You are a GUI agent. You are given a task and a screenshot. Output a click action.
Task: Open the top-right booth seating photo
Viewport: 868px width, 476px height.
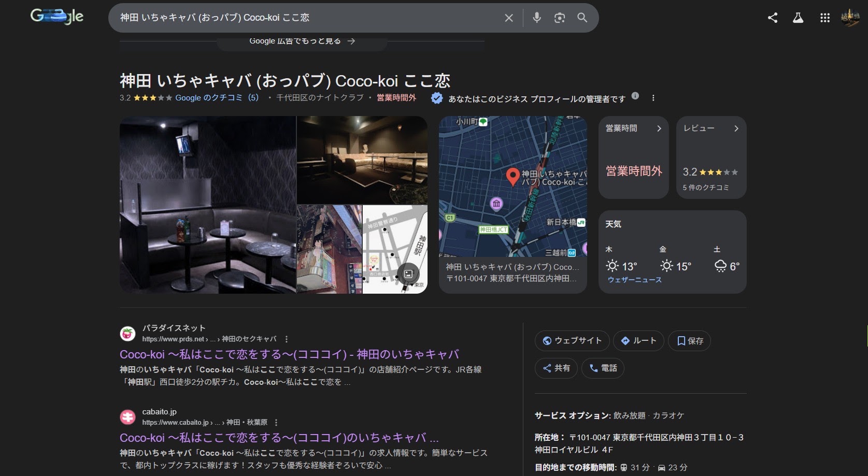362,160
